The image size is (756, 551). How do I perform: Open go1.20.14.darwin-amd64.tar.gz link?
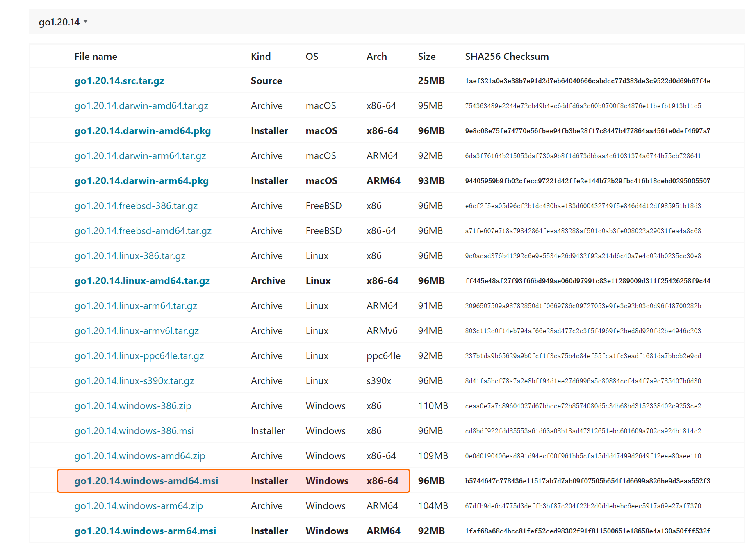tap(141, 106)
